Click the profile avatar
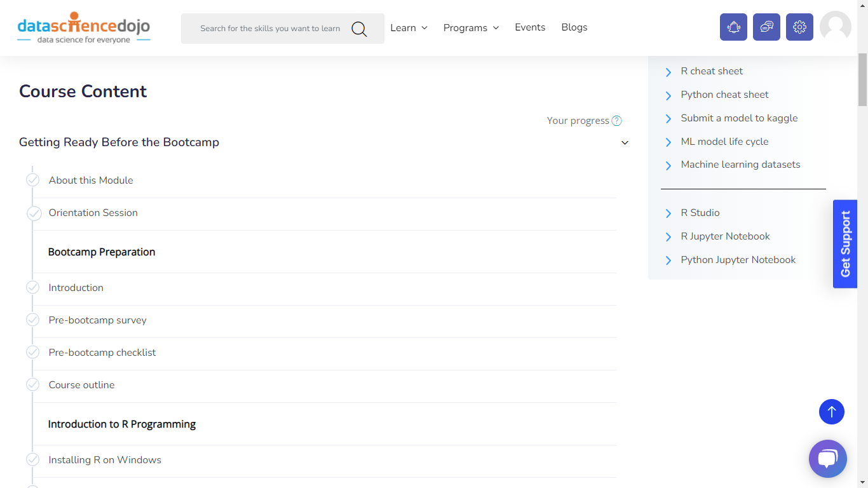The image size is (868, 488). tap(835, 27)
